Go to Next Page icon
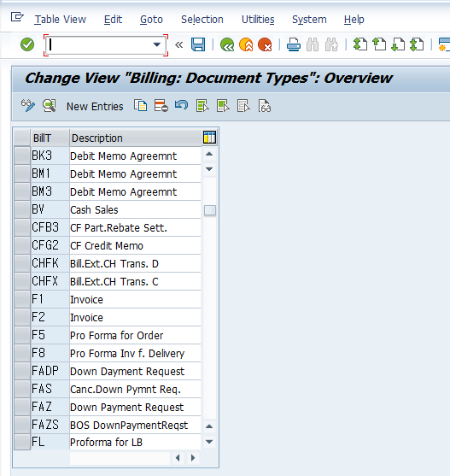Viewport: 450px width, 476px height. (x=398, y=44)
